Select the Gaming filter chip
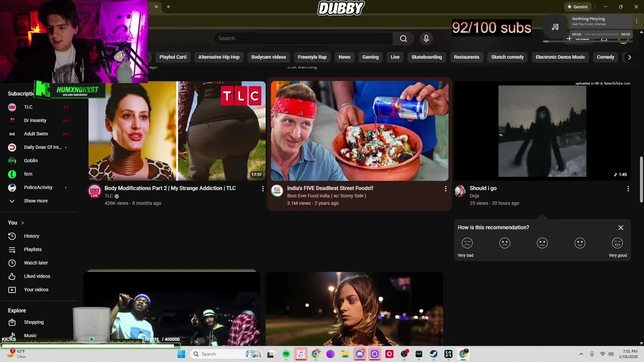This screenshot has width=644, height=362. click(x=370, y=57)
